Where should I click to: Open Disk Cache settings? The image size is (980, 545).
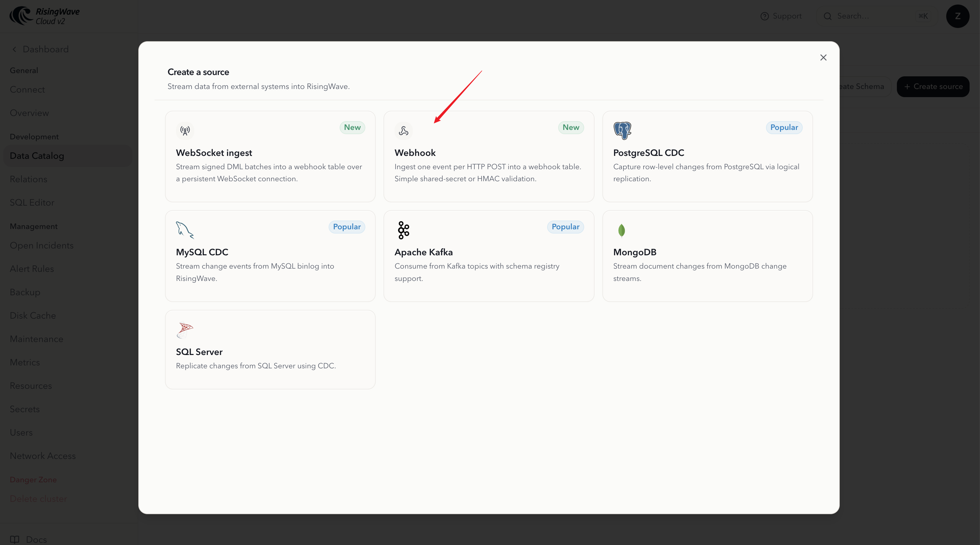point(33,315)
